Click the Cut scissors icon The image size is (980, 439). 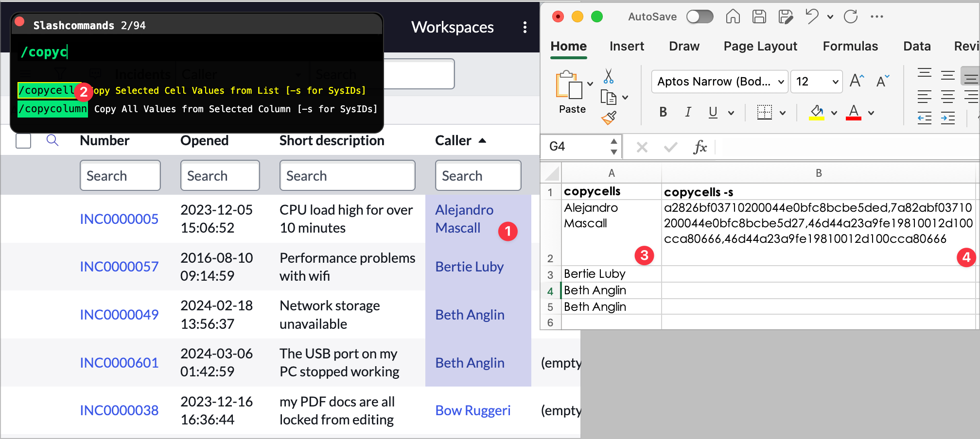click(x=608, y=77)
